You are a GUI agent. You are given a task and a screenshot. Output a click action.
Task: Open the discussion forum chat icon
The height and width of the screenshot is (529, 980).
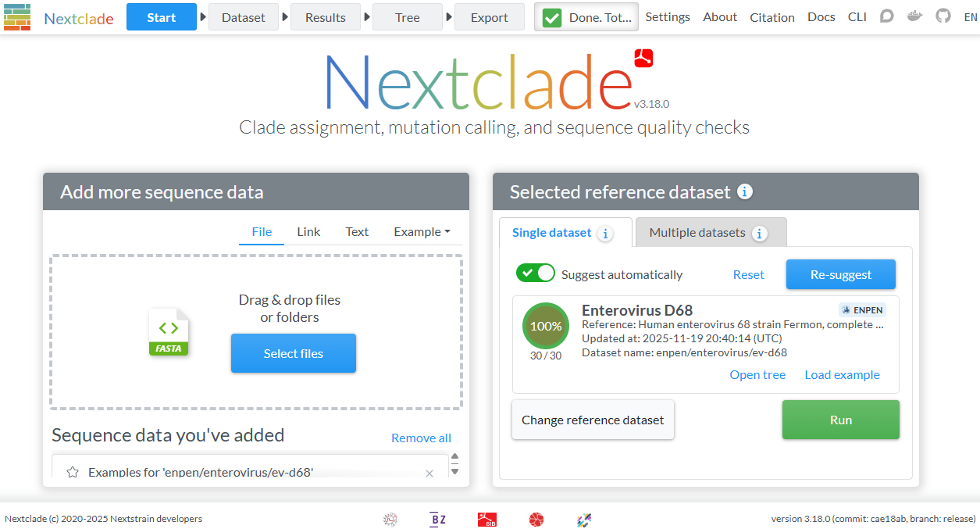point(886,16)
